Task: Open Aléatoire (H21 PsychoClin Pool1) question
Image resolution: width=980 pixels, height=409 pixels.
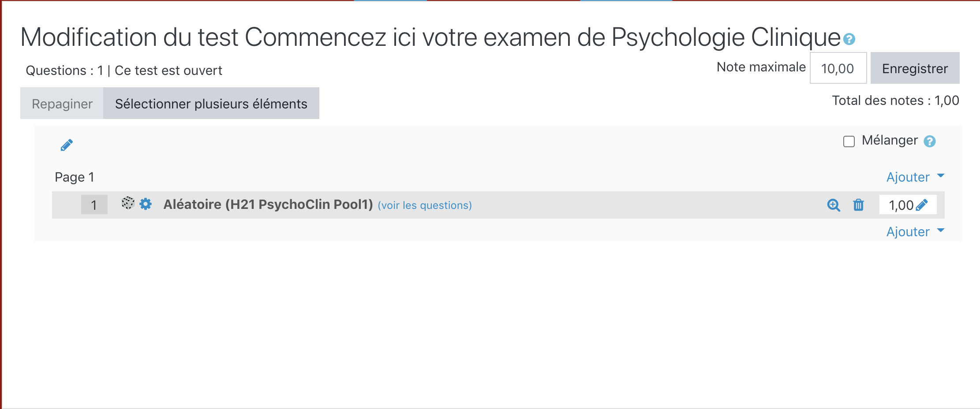Action: point(268,204)
